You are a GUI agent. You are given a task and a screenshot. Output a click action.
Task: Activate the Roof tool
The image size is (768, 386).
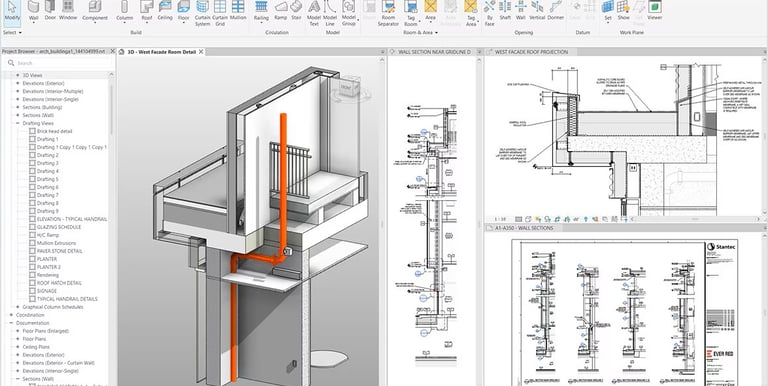point(146,11)
